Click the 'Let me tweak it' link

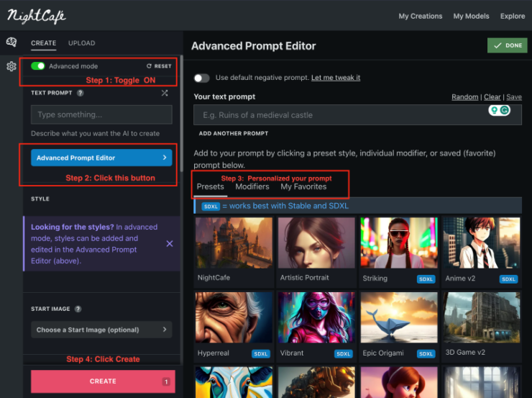point(336,78)
